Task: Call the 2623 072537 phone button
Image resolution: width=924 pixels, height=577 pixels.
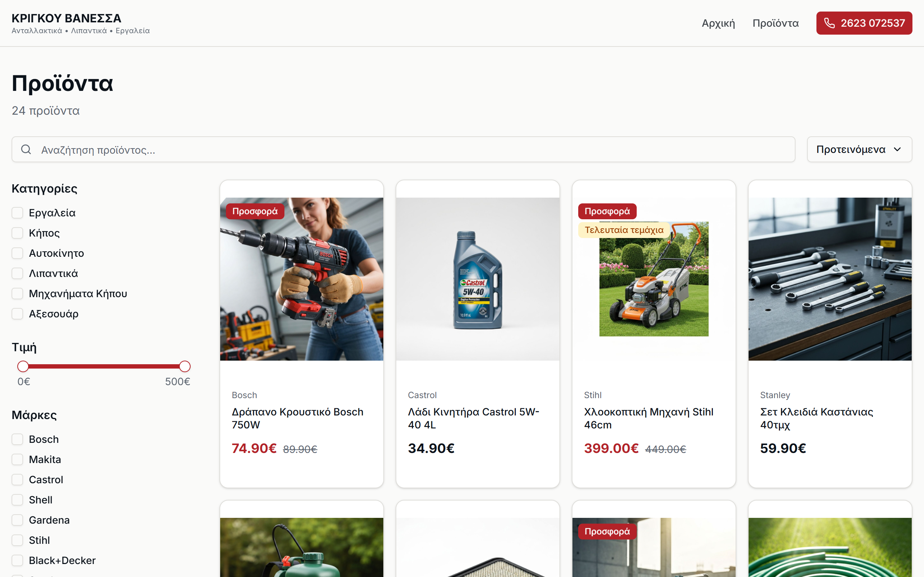Action: click(864, 23)
